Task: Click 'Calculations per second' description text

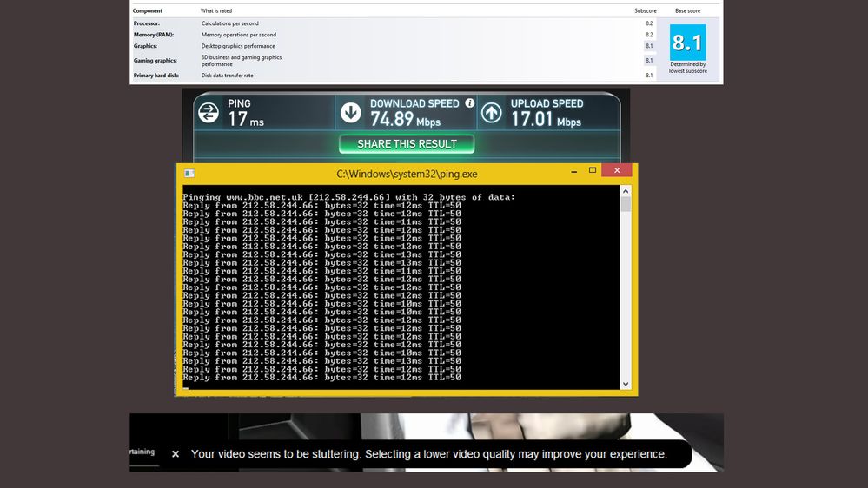Action: tap(229, 23)
